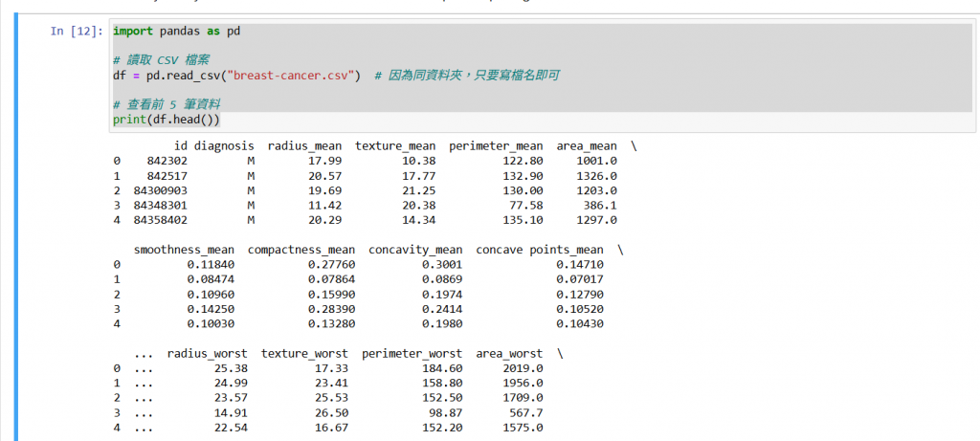Click the diagnosis column header
This screenshot has height=441, width=980.
point(224,146)
